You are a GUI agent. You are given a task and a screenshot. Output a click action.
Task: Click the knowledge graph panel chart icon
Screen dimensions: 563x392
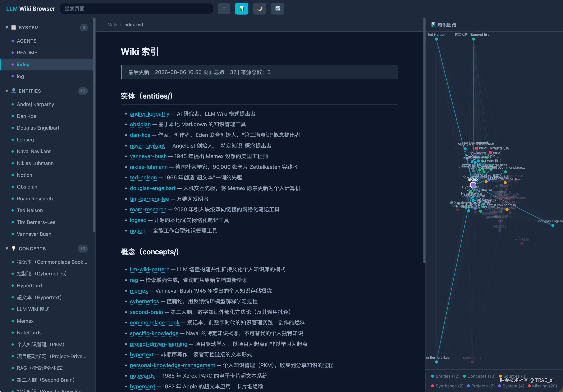(x=433, y=25)
